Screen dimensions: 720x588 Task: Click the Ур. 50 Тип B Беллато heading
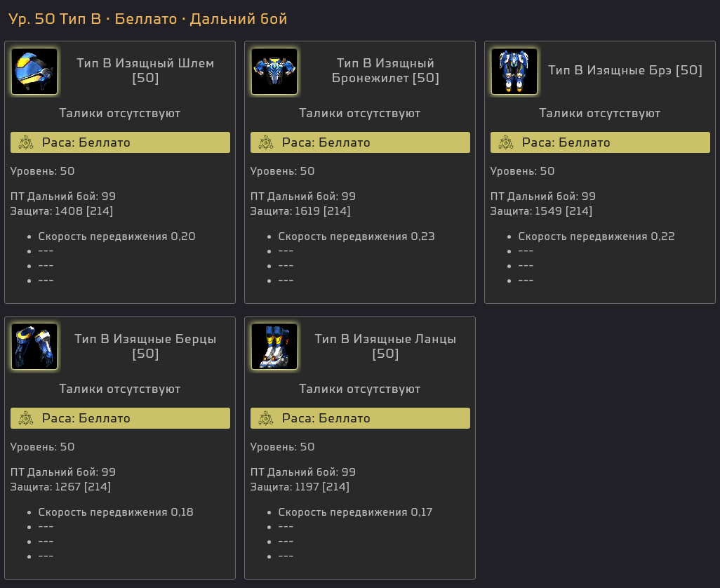148,19
